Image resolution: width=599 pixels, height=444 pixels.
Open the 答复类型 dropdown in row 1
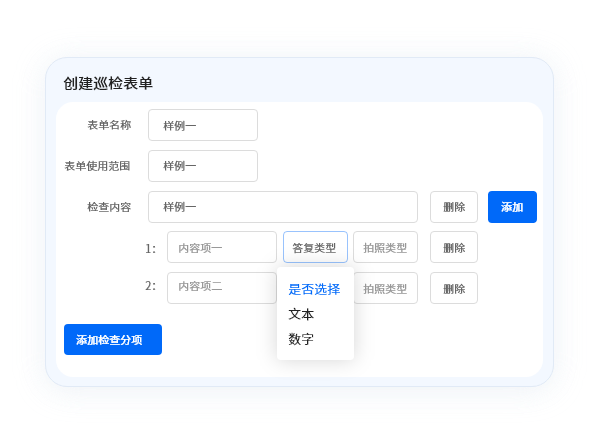click(315, 247)
